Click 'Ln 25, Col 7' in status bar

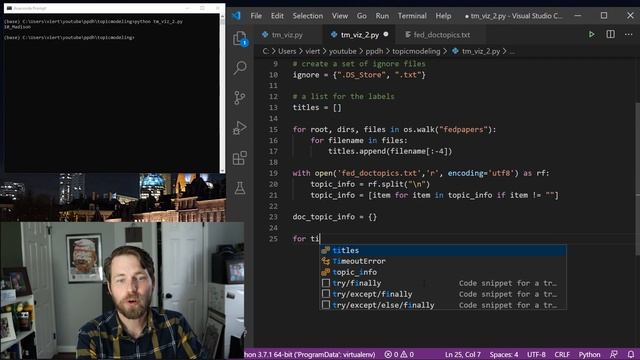pos(463,354)
